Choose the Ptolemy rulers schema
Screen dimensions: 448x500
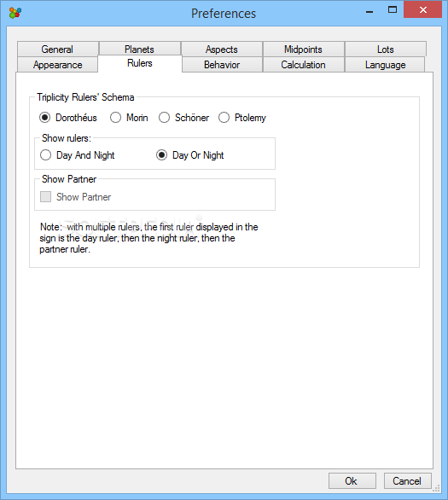pyautogui.click(x=242, y=118)
